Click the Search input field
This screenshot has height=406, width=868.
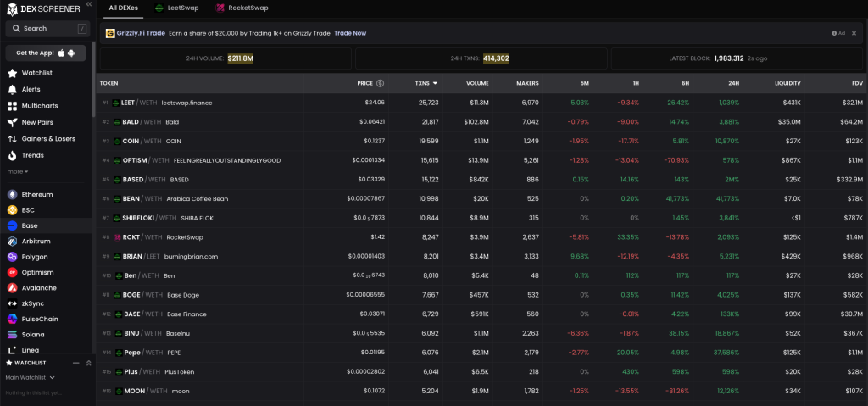[47, 28]
